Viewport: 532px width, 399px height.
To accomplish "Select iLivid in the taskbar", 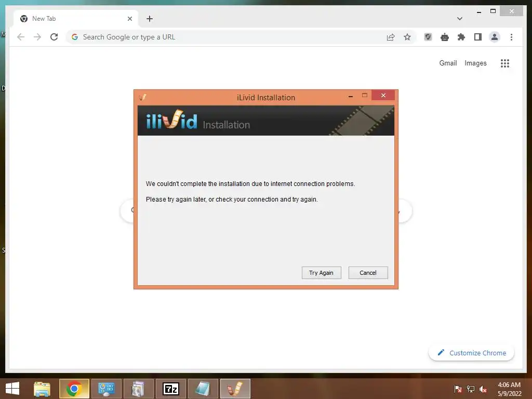I will tap(235, 389).
